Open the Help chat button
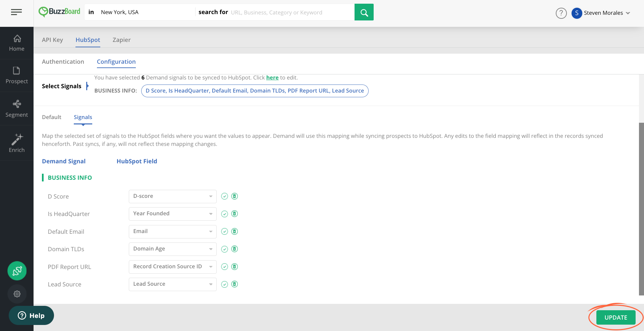 pyautogui.click(x=31, y=316)
